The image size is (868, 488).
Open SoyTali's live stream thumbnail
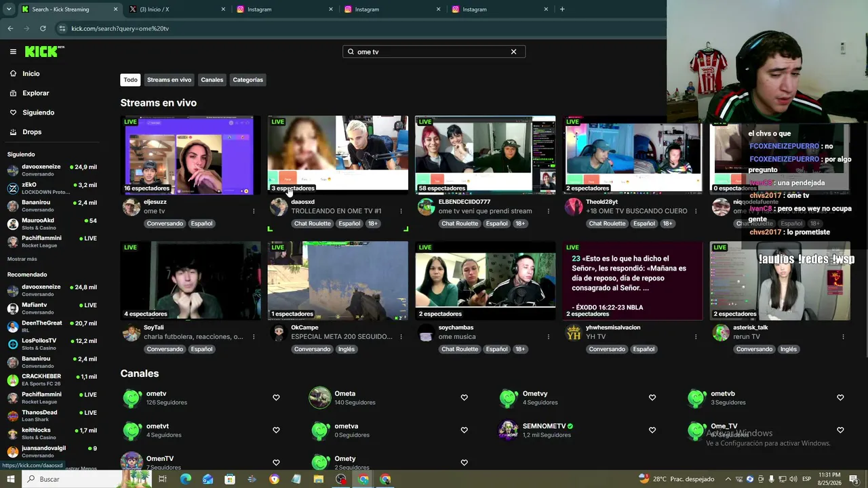[x=191, y=281]
